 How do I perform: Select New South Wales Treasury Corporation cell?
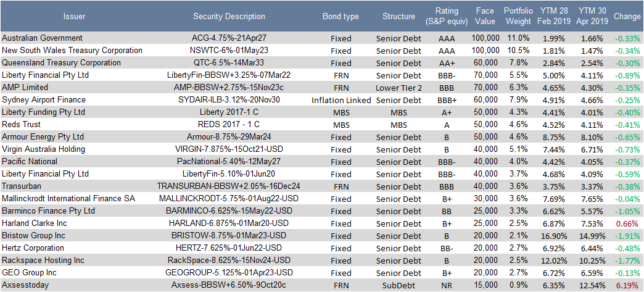coord(72,51)
